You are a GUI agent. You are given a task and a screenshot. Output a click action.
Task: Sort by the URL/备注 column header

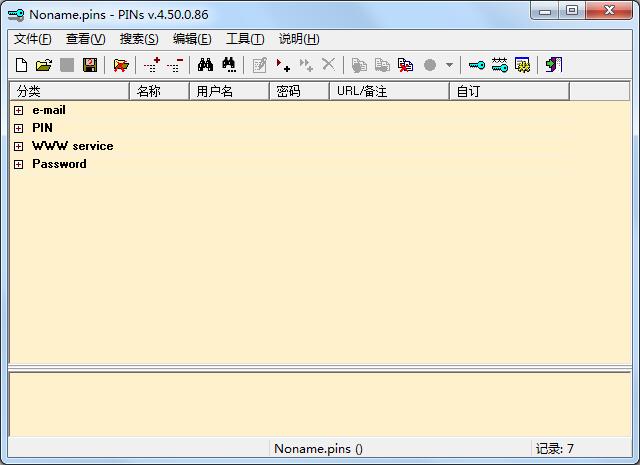coord(389,91)
